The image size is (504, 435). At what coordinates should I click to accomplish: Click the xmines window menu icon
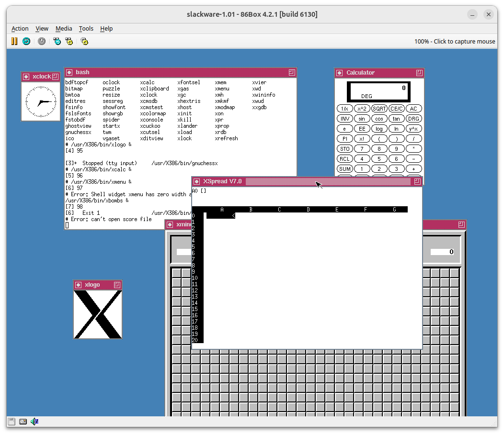(x=170, y=224)
